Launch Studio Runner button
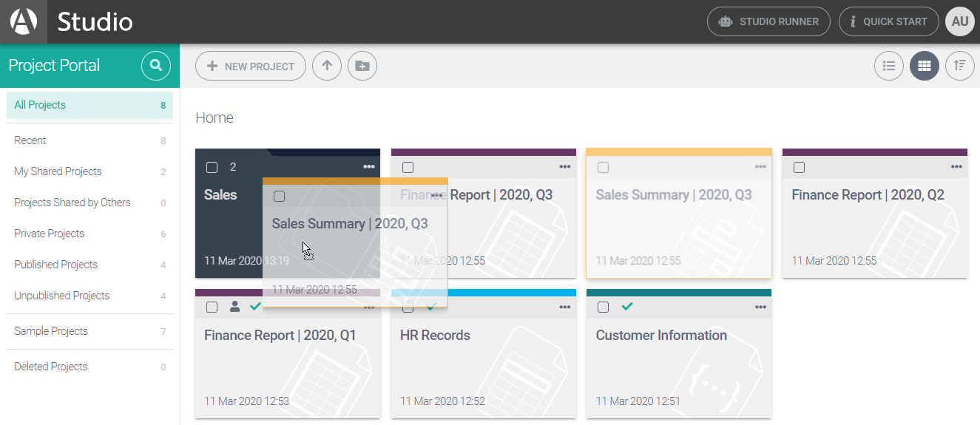Screen dimensions: 980x425 [x=768, y=21]
